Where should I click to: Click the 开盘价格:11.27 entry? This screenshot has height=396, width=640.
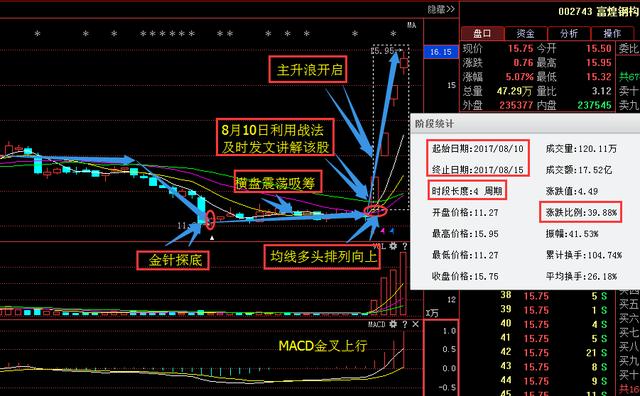click(465, 212)
